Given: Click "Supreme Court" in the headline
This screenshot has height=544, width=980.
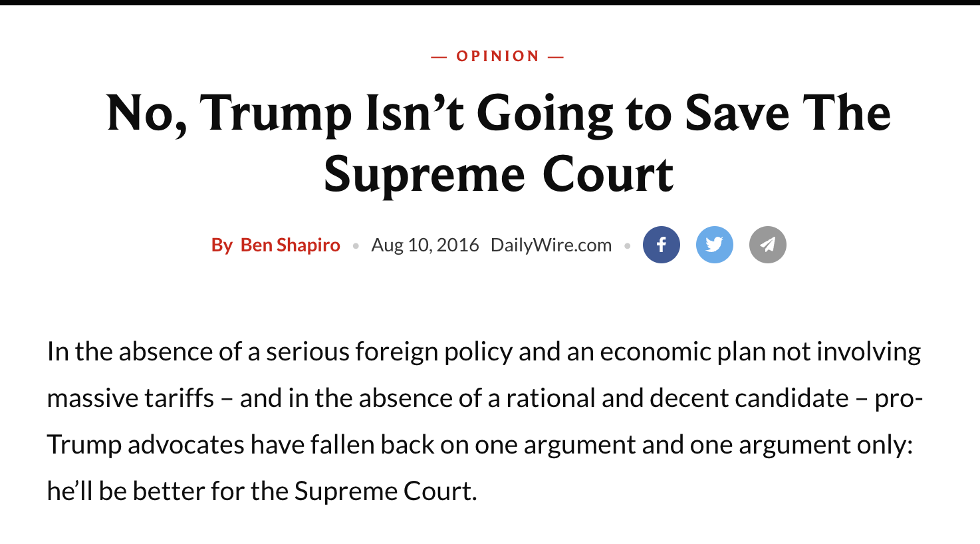Looking at the screenshot, I should coord(498,174).
